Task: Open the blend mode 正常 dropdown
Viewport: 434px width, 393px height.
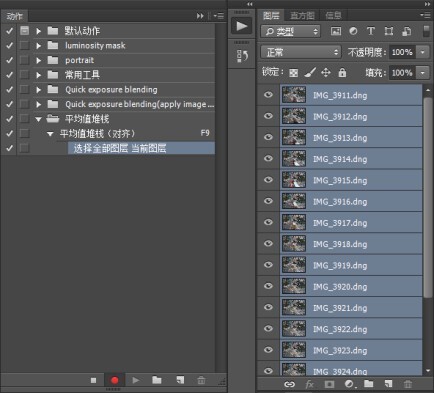Action: click(x=301, y=52)
